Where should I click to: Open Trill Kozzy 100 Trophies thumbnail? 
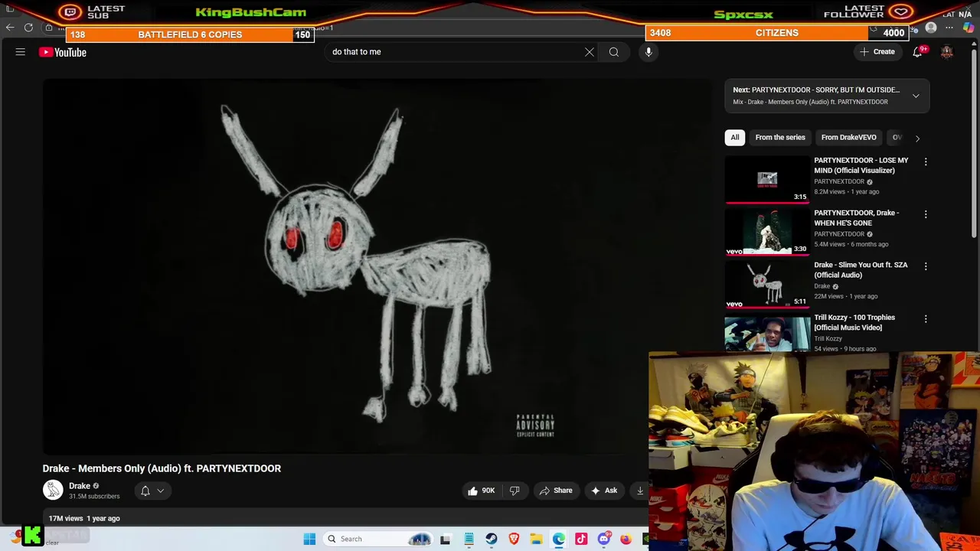(767, 334)
